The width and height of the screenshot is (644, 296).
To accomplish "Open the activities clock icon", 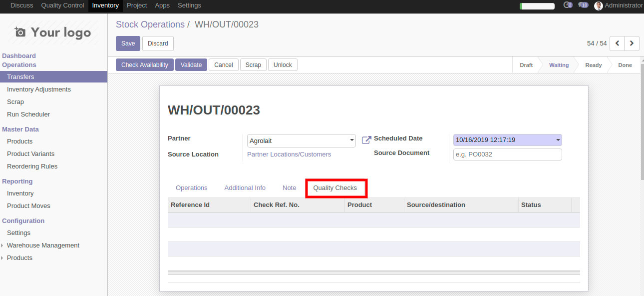I will [567, 5].
